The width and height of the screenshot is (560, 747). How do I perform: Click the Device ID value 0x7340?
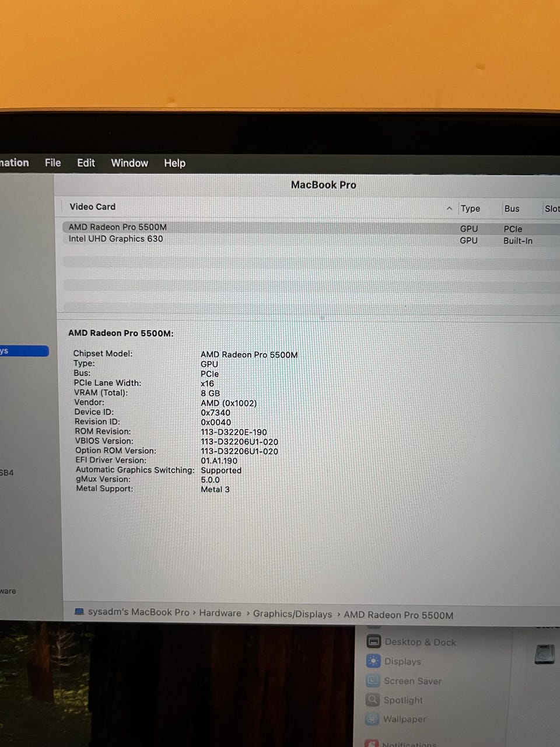[x=215, y=413]
